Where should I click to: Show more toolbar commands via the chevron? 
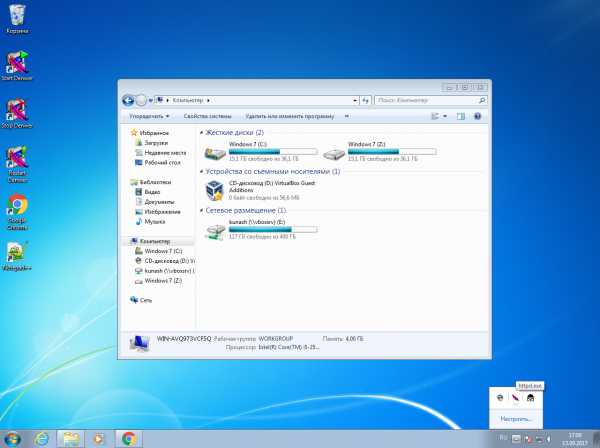coord(347,116)
